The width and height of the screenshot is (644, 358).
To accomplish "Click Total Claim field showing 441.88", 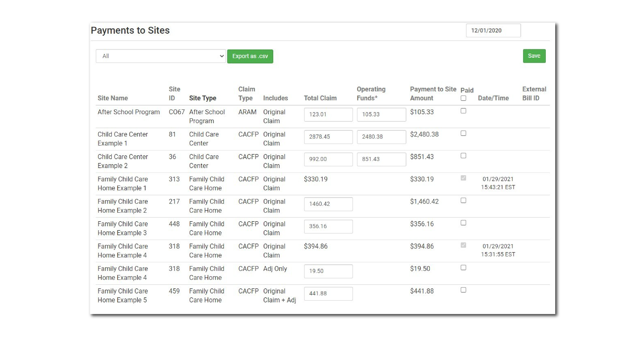I will (328, 294).
